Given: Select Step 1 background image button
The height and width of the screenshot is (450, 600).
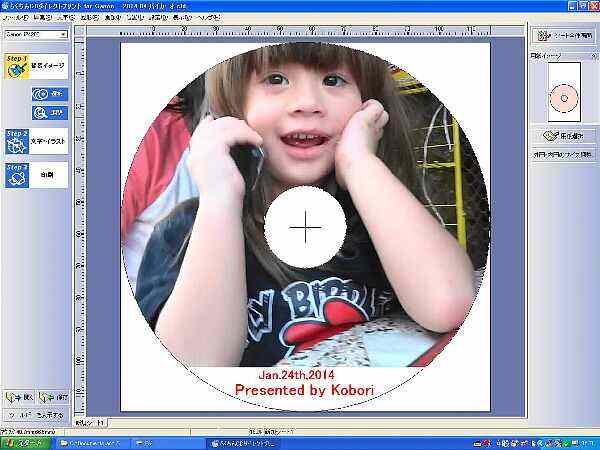Looking at the screenshot, I should pos(36,66).
